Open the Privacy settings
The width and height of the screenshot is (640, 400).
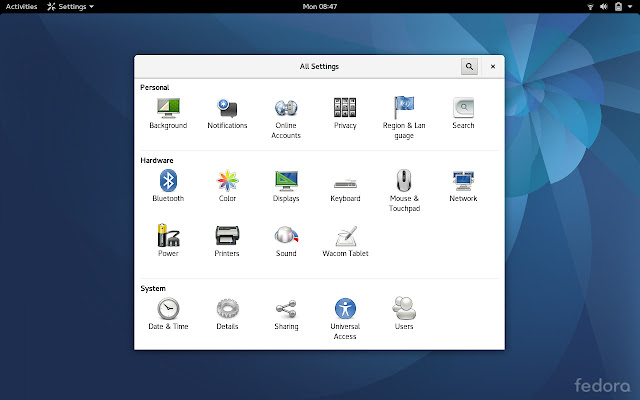[345, 113]
